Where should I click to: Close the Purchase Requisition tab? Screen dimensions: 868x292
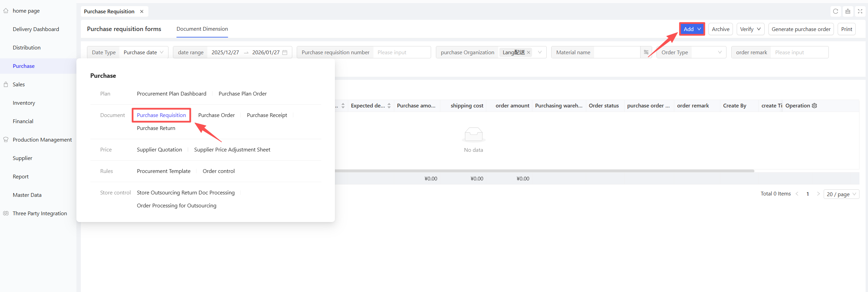[142, 12]
